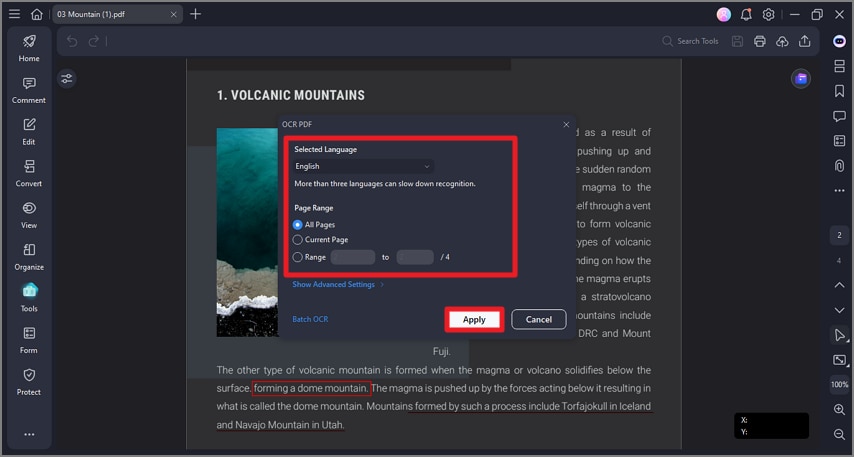The image size is (854, 457).
Task: Toggle fit page view icon
Action: (839, 360)
